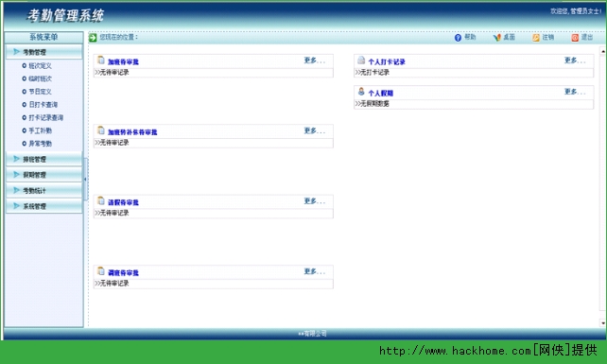Image resolution: width=607 pixels, height=364 pixels.
Task: Click the 加班待审批 document icon
Action: [101, 60]
